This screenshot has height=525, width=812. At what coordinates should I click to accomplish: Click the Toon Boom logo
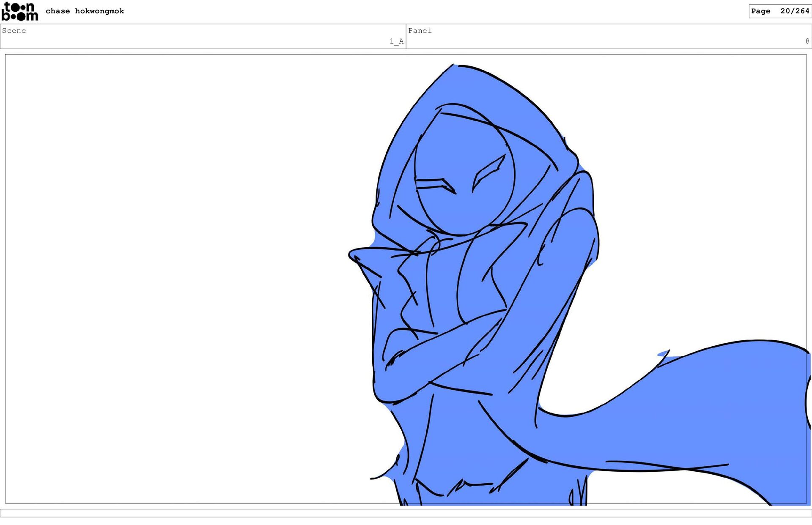(19, 11)
